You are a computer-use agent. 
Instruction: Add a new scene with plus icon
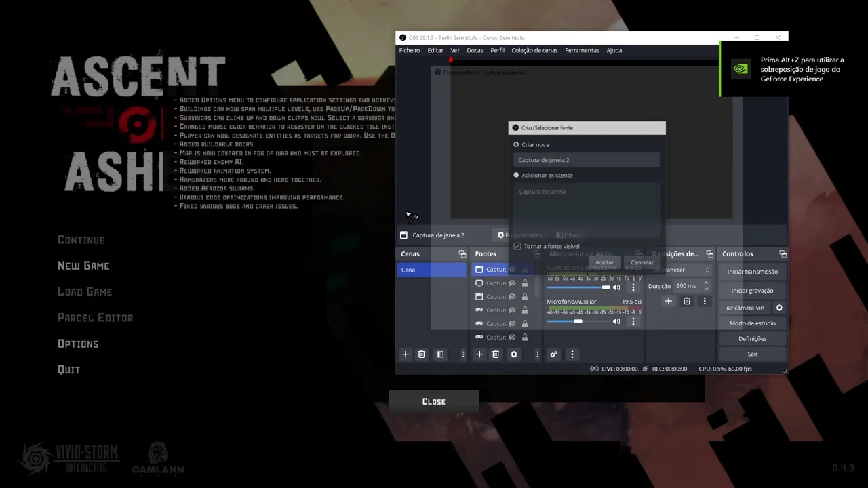pyautogui.click(x=406, y=354)
